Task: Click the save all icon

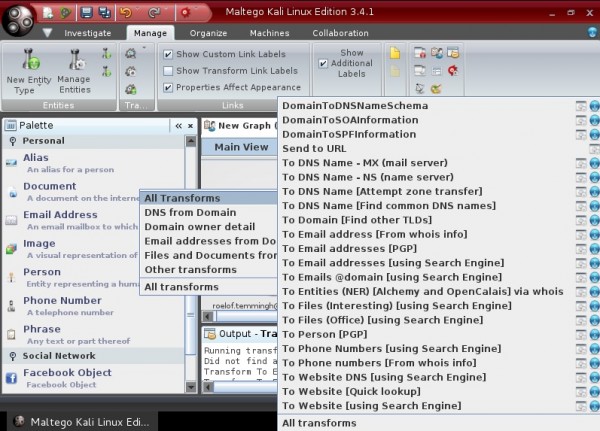Action: [x=104, y=13]
